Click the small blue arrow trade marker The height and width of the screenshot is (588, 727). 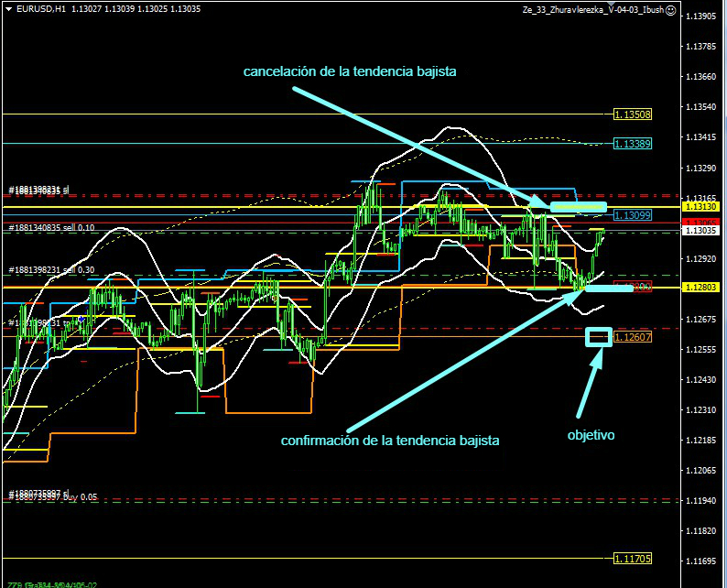click(x=81, y=319)
